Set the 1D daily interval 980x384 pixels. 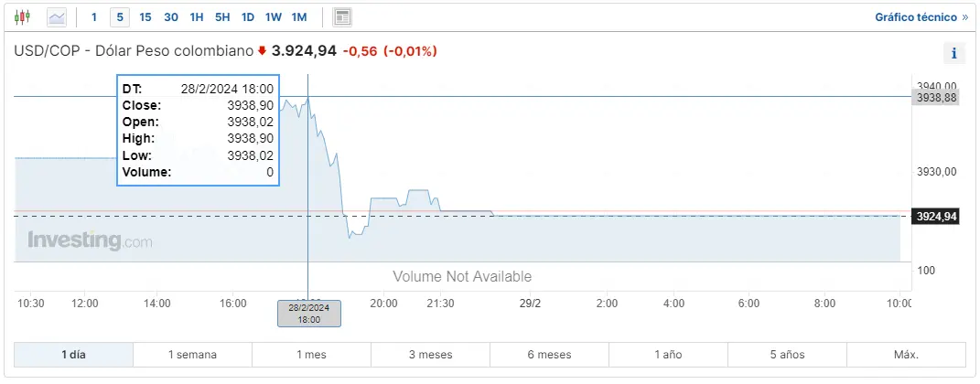pyautogui.click(x=247, y=16)
